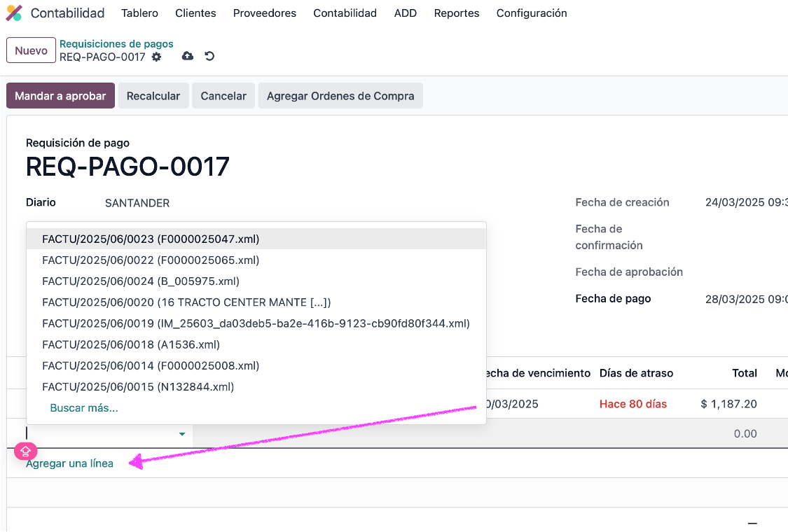Click the cloud save icon
Image resolution: width=788 pixels, height=532 pixels.
(188, 56)
